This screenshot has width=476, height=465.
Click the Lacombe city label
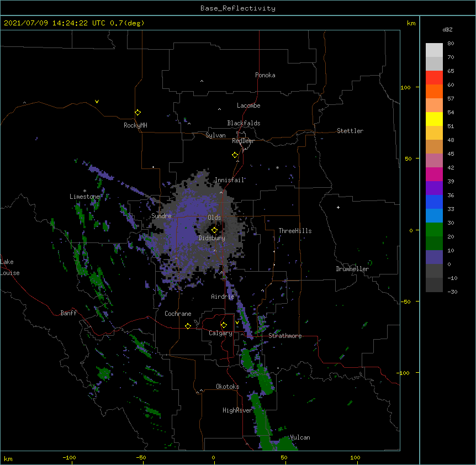(x=248, y=105)
